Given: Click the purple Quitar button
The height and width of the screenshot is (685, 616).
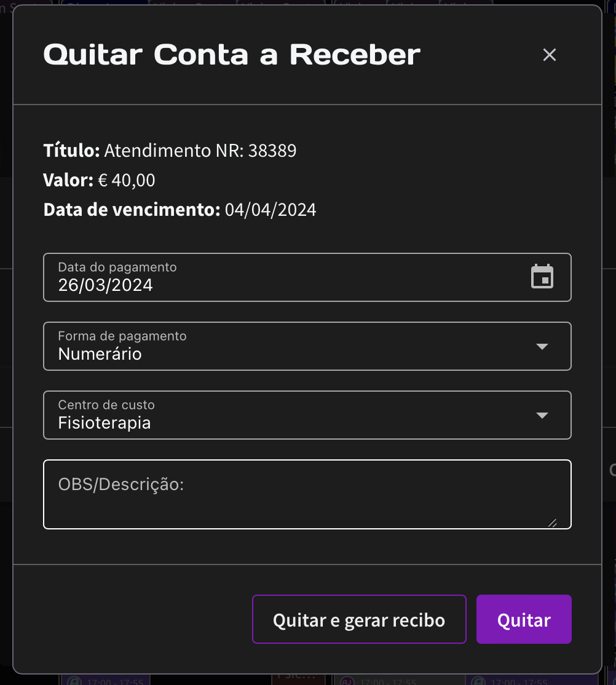Looking at the screenshot, I should click(524, 619).
